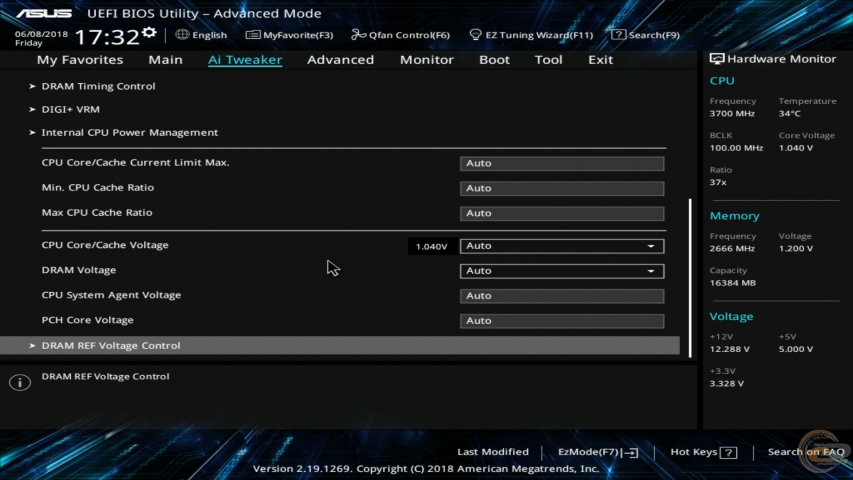Switch to the Monitor tab
The width and height of the screenshot is (853, 480).
click(x=426, y=60)
